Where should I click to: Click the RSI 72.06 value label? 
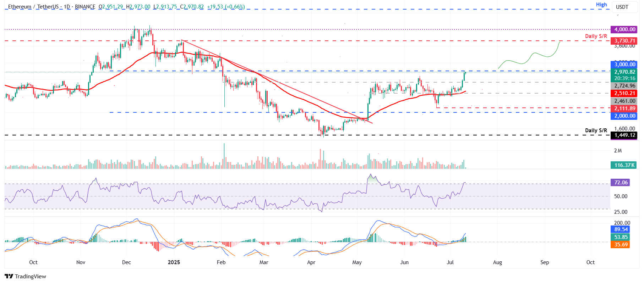[x=620, y=183]
